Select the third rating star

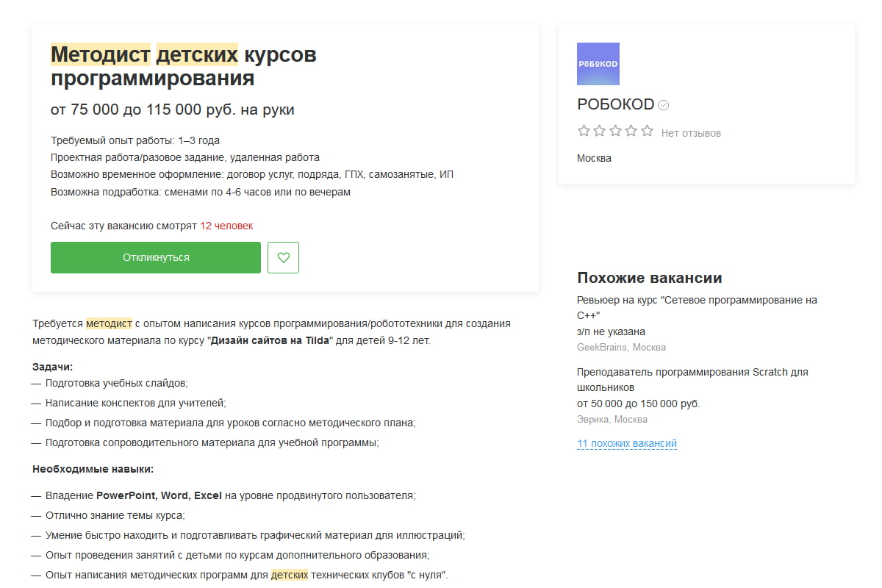tap(616, 130)
